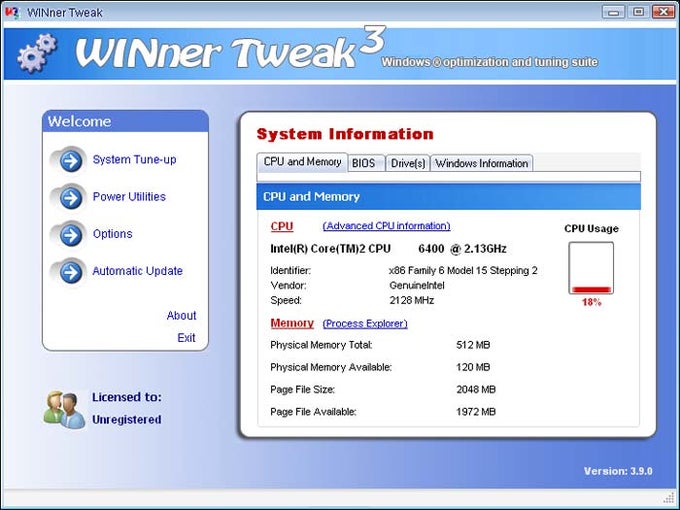This screenshot has height=510, width=680.
Task: Maximize the WINner Tweak window
Action: [x=638, y=12]
